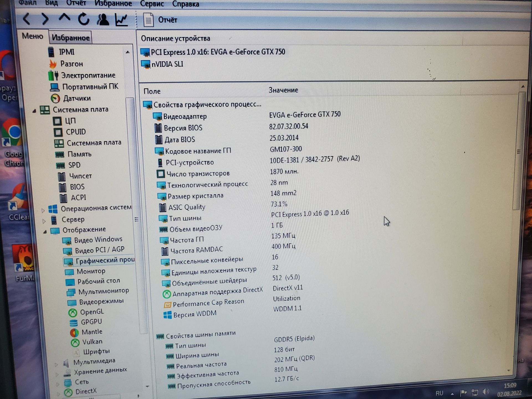Open the Разгон flame icon item
532x399 pixels.
click(66, 64)
